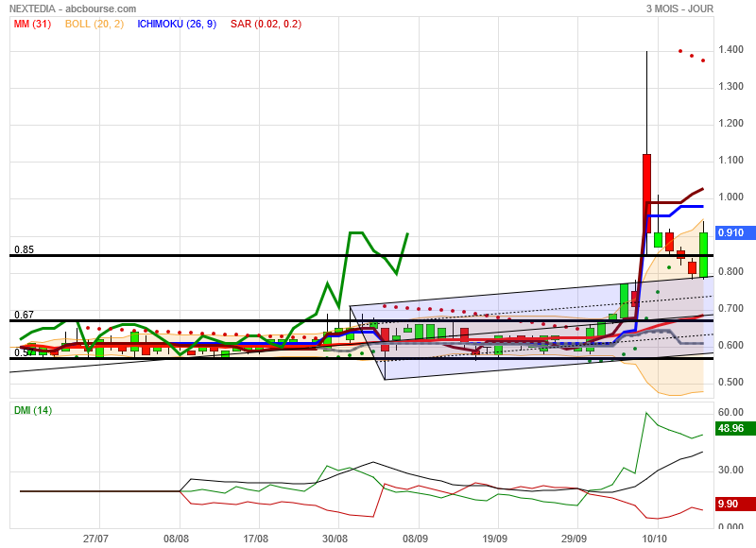Click the last green candle closing at 0.910
This screenshot has width=756, height=548.
(x=703, y=254)
